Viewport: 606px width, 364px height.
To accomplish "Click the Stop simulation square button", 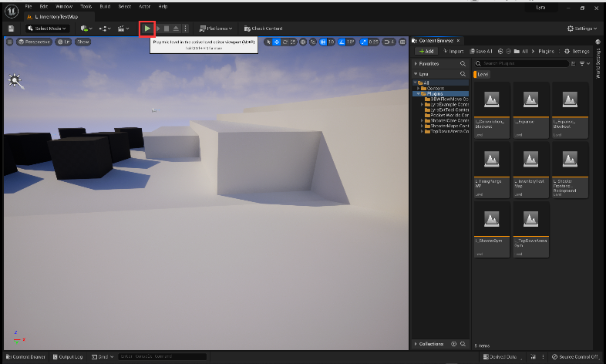I will (x=167, y=29).
